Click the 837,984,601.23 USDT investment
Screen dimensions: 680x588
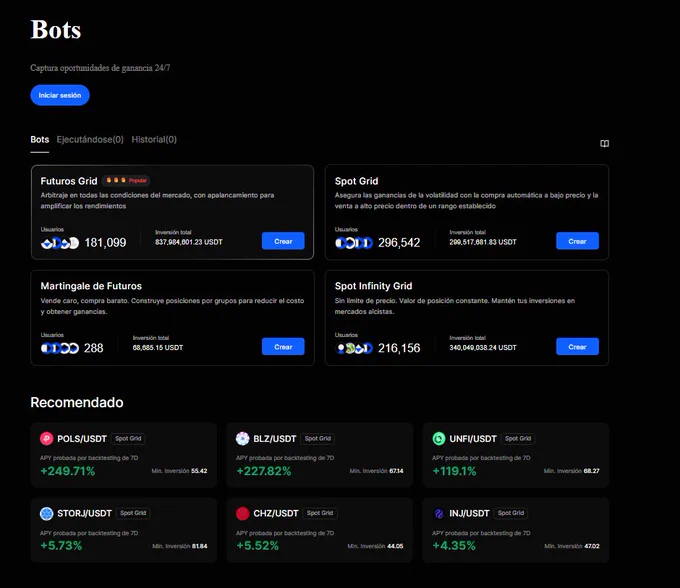pos(189,242)
